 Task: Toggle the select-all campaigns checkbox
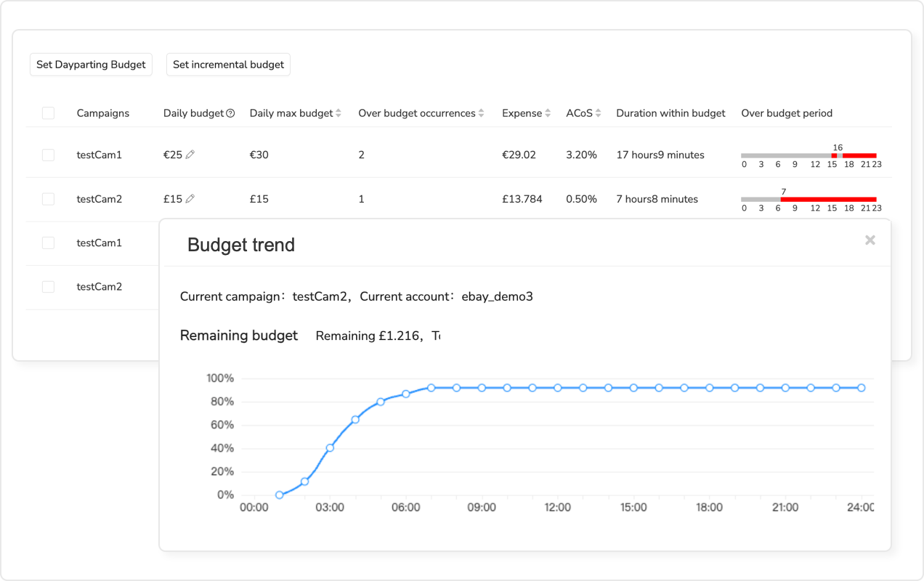(x=48, y=113)
